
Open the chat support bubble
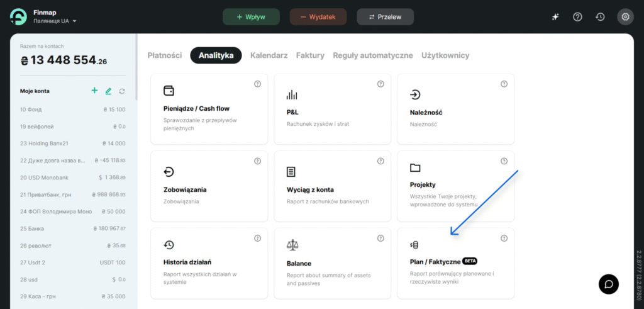tap(609, 284)
